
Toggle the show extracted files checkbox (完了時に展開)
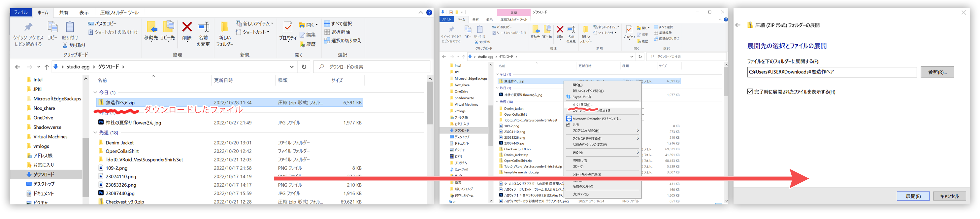[x=750, y=92]
